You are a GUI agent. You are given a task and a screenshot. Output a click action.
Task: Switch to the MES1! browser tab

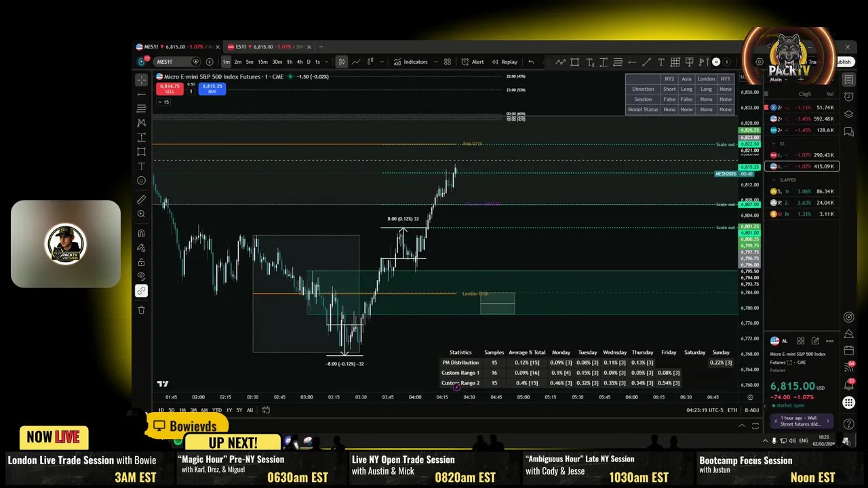[176, 47]
